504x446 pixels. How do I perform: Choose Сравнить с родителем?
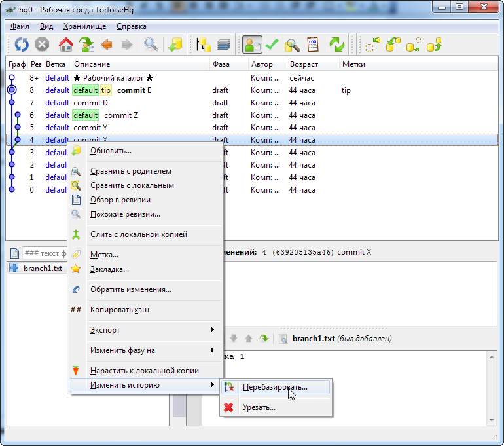[x=145, y=171]
